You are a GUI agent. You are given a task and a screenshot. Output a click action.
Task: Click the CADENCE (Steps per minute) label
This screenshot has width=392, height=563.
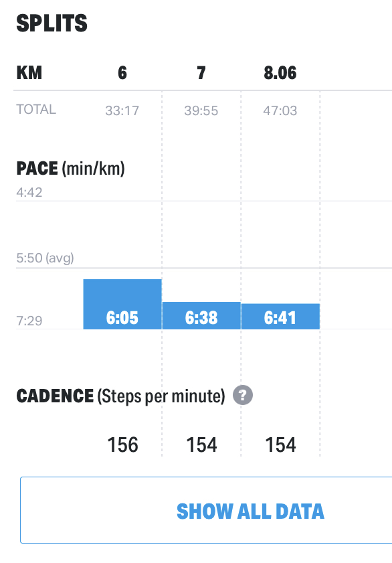point(121,396)
